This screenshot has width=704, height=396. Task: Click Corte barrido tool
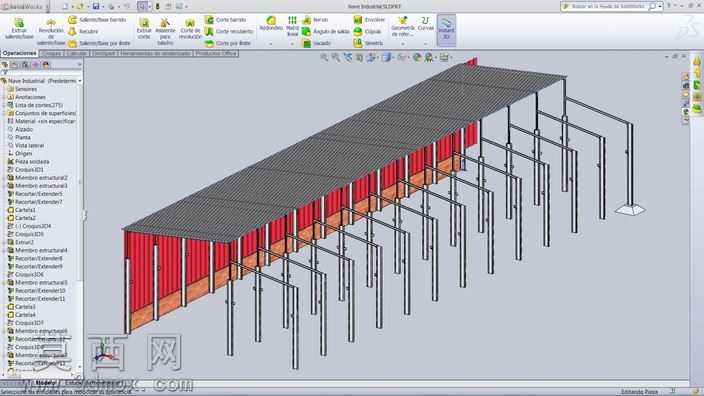point(225,20)
